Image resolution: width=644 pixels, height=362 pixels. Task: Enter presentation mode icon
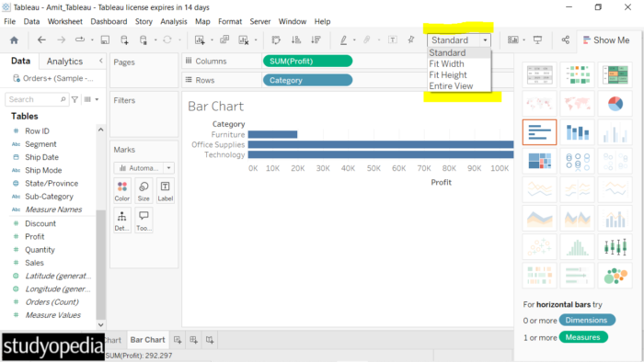537,40
